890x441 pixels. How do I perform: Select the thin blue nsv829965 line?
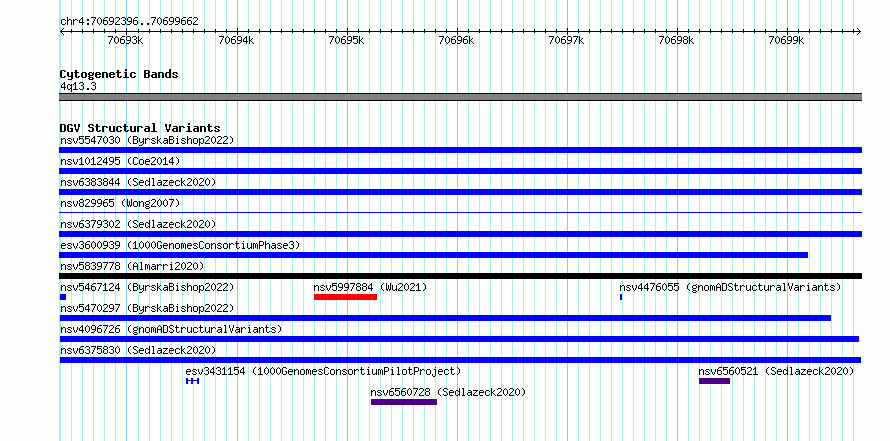pyautogui.click(x=460, y=212)
